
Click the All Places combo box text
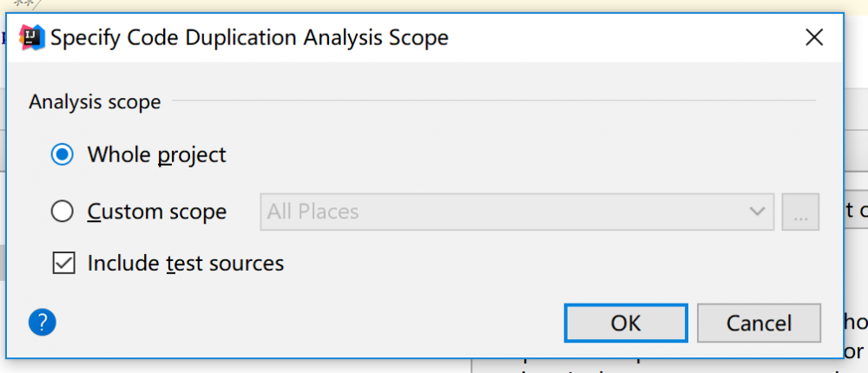click(312, 212)
